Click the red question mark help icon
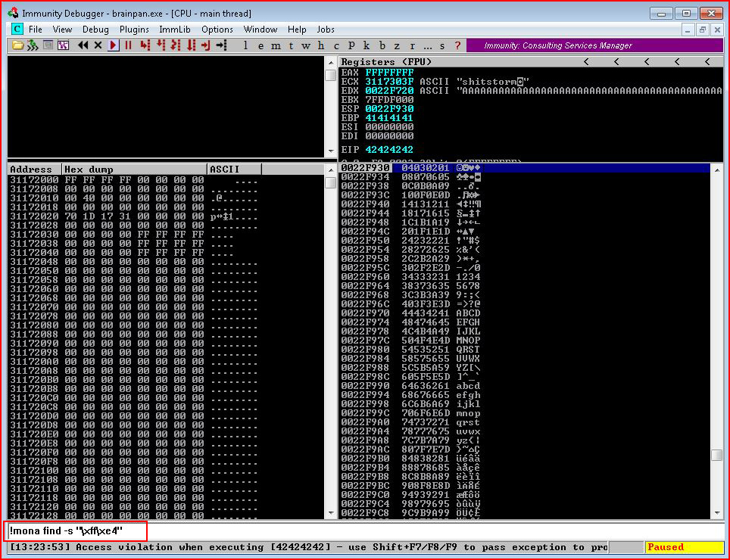 (x=457, y=45)
